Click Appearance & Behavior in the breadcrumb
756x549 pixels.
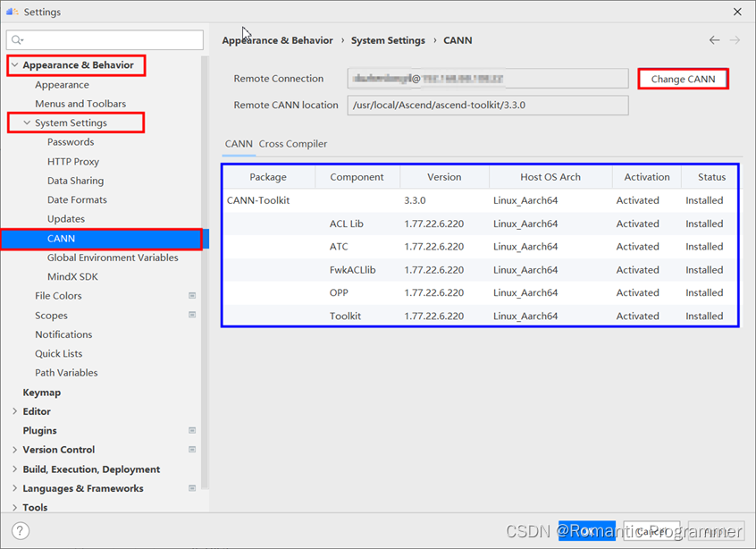coord(277,40)
